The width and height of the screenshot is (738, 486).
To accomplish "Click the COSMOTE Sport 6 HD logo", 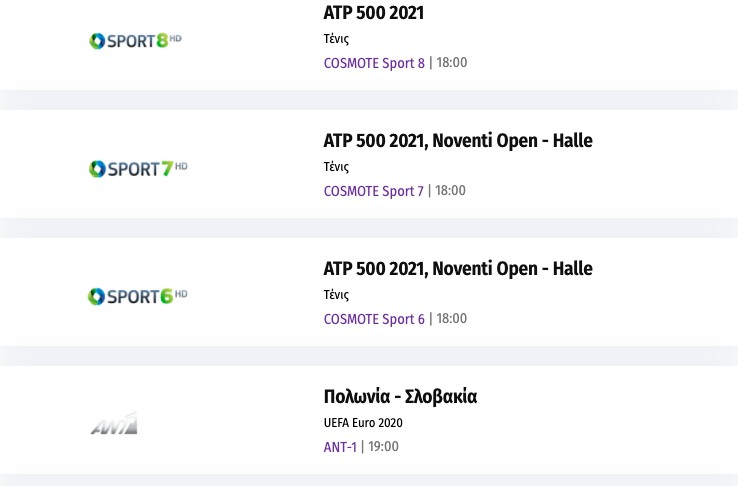I will coord(138,297).
